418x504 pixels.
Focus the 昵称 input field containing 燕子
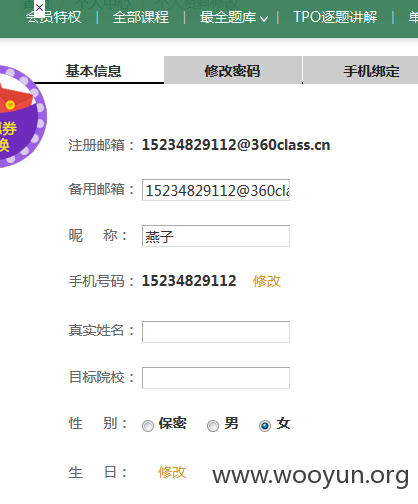coord(216,236)
